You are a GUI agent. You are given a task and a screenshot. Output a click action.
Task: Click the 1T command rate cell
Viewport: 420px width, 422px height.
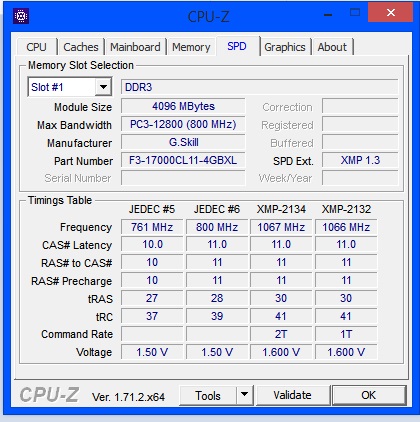click(346, 334)
